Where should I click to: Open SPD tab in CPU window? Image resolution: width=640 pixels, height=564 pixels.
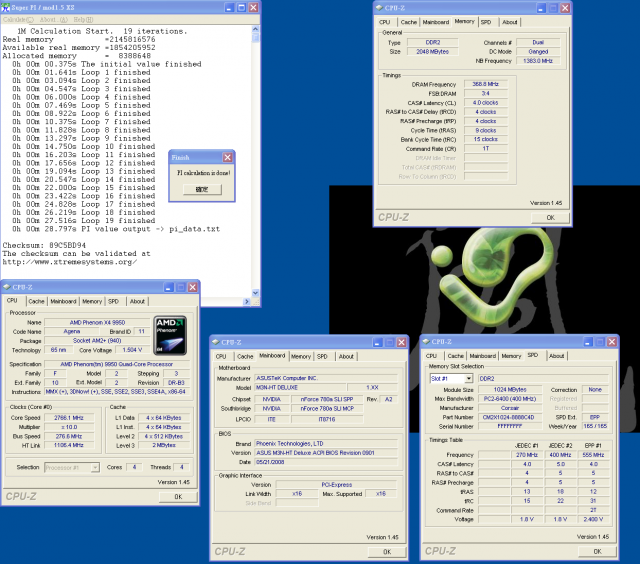(113, 301)
